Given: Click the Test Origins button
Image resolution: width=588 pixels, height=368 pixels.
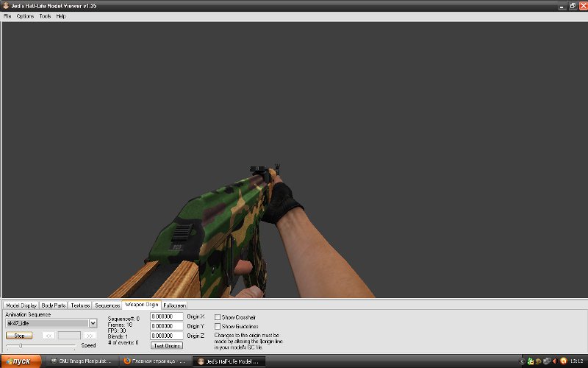Looking at the screenshot, I should pos(167,346).
